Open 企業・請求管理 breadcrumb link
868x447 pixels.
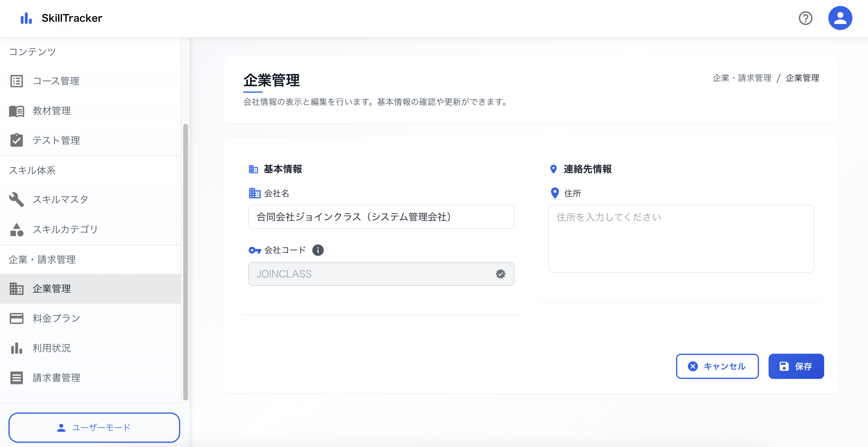coord(742,78)
